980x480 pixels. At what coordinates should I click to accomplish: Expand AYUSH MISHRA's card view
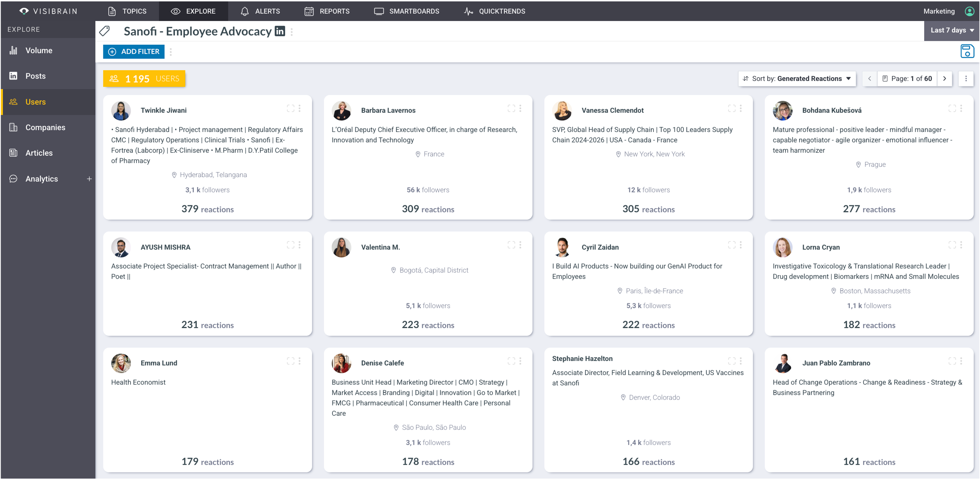(x=291, y=245)
